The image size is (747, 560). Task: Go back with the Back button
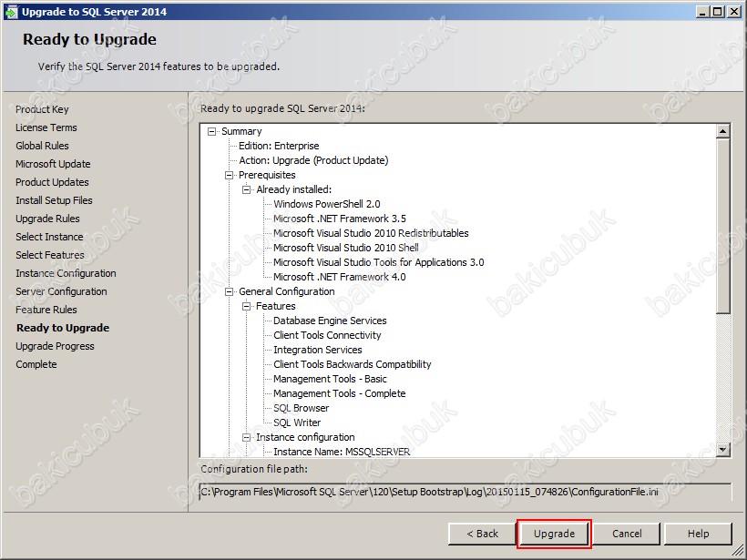(x=482, y=534)
